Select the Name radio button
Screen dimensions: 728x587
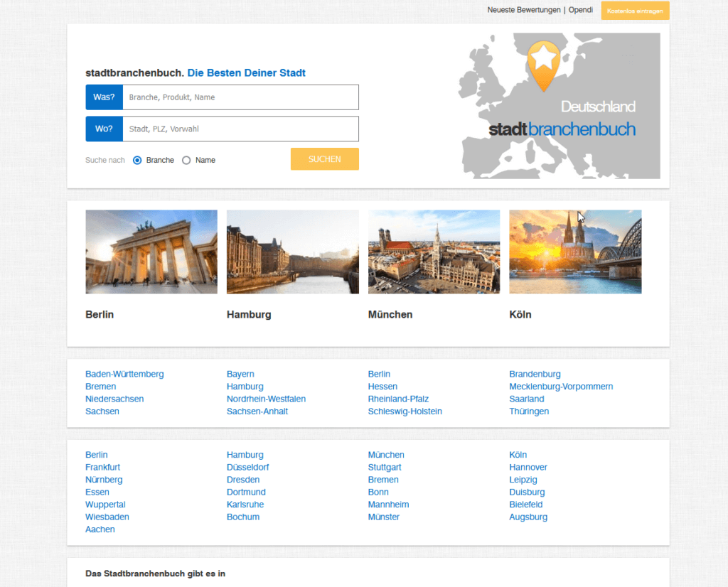coord(186,161)
